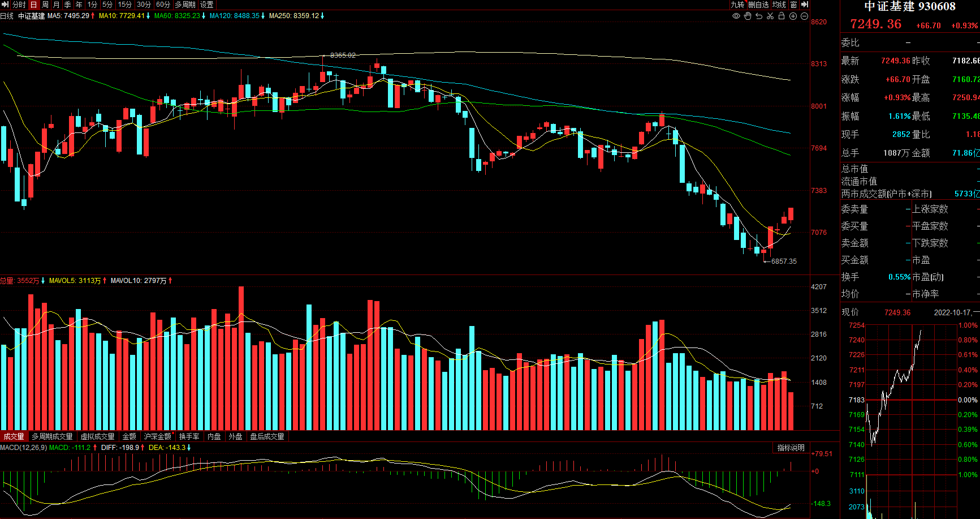Screen dimensions: 980x519
Task: Switch to 分时 intraday view
Action: click(19, 5)
